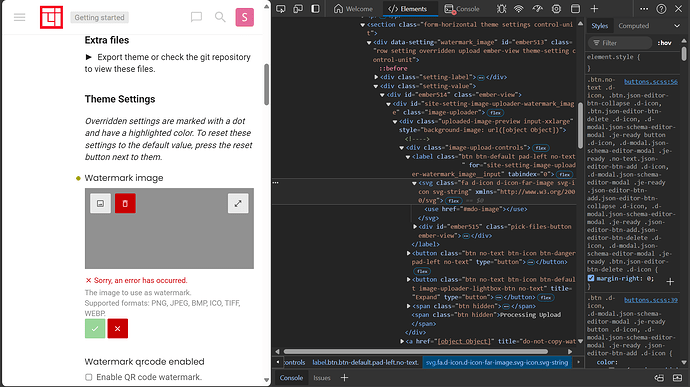Add a drawer tab with the plus next to Issues

(344, 378)
